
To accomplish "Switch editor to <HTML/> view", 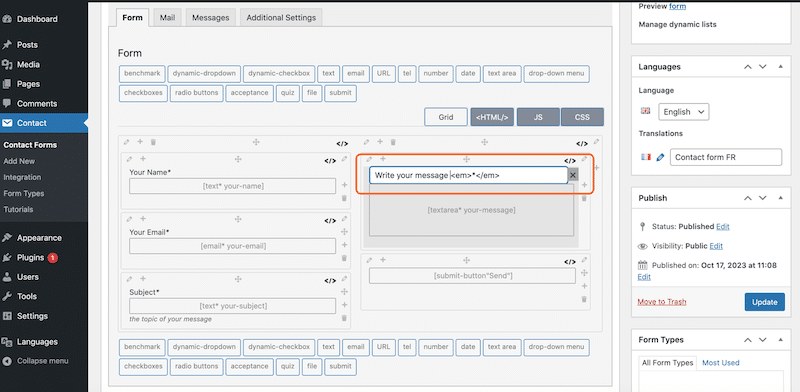I will pyautogui.click(x=492, y=117).
